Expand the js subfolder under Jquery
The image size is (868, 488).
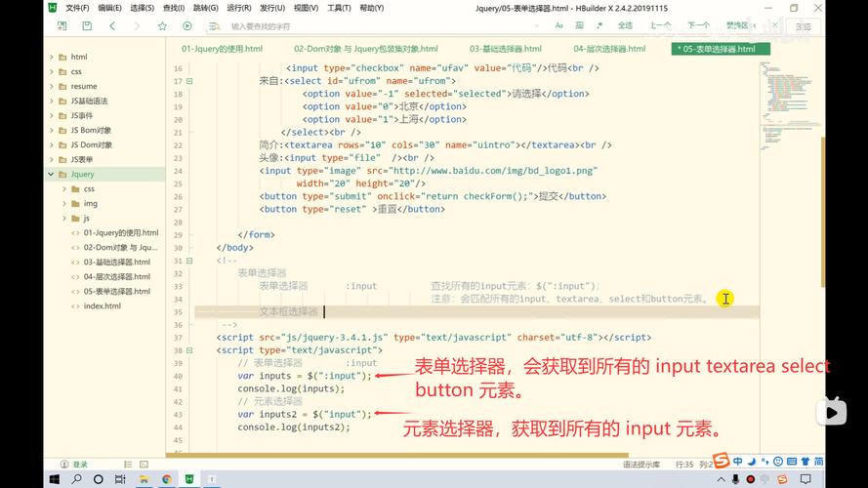(64, 218)
